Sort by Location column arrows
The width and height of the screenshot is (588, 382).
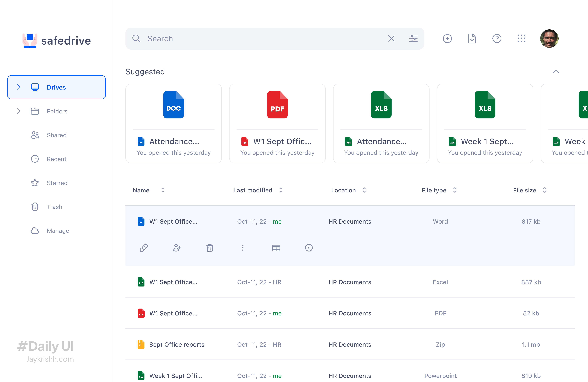[x=364, y=190]
